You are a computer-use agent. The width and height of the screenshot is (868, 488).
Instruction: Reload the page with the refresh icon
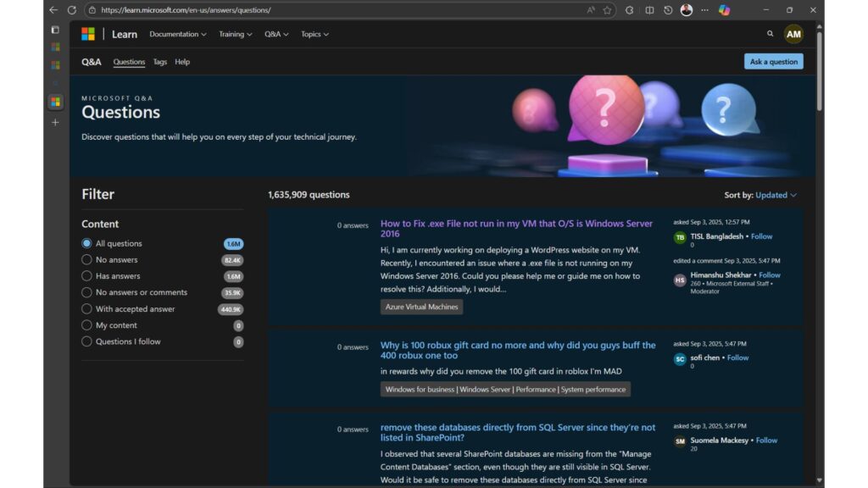[72, 10]
